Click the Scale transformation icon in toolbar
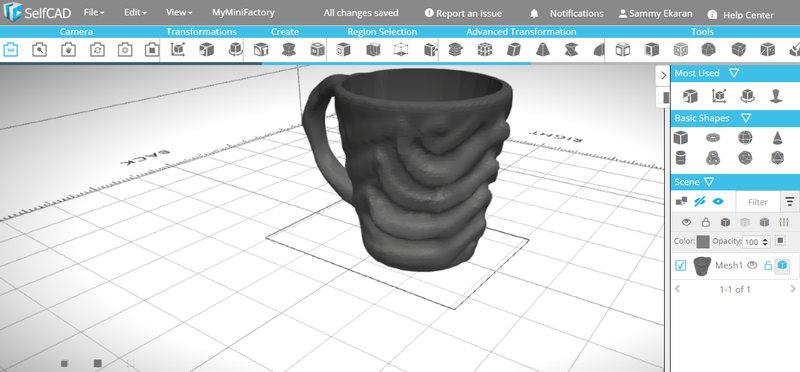 coord(206,50)
